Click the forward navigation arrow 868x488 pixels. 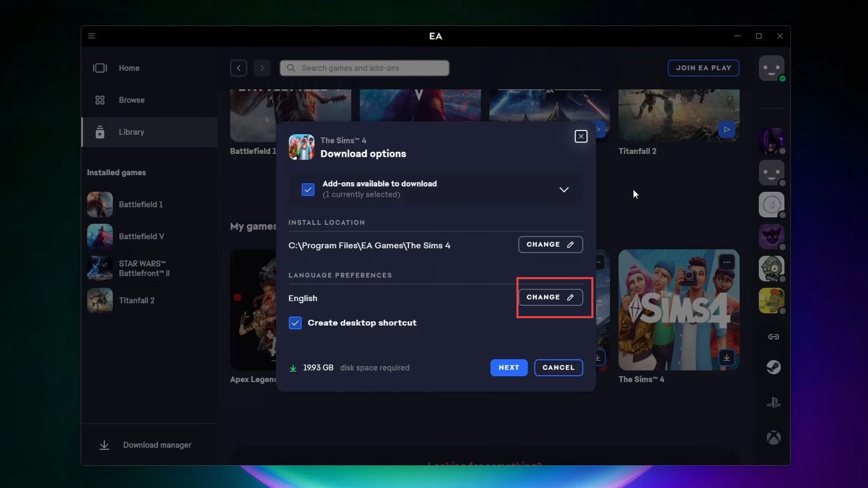[262, 68]
